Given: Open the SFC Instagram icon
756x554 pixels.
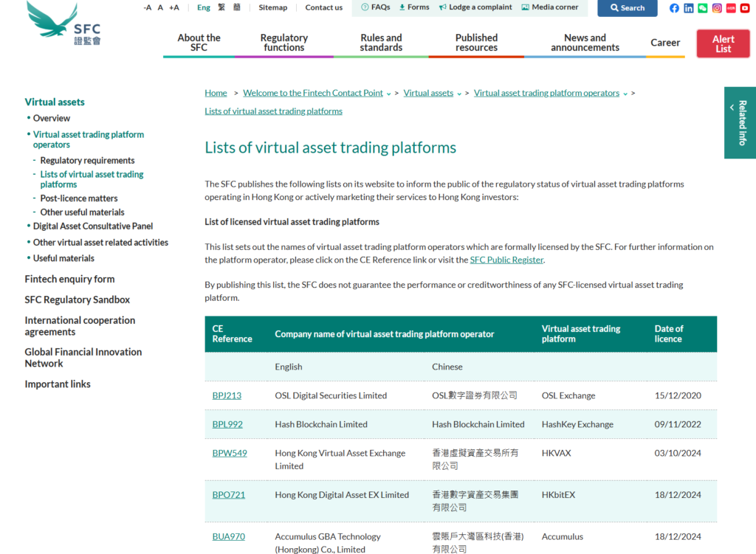Looking at the screenshot, I should coord(717,7).
